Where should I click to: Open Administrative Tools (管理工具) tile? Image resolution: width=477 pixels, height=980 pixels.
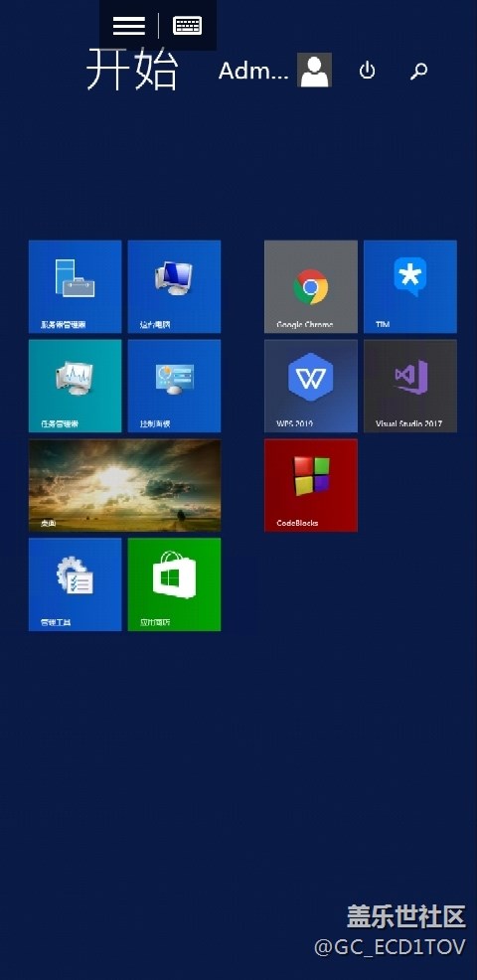(75, 584)
